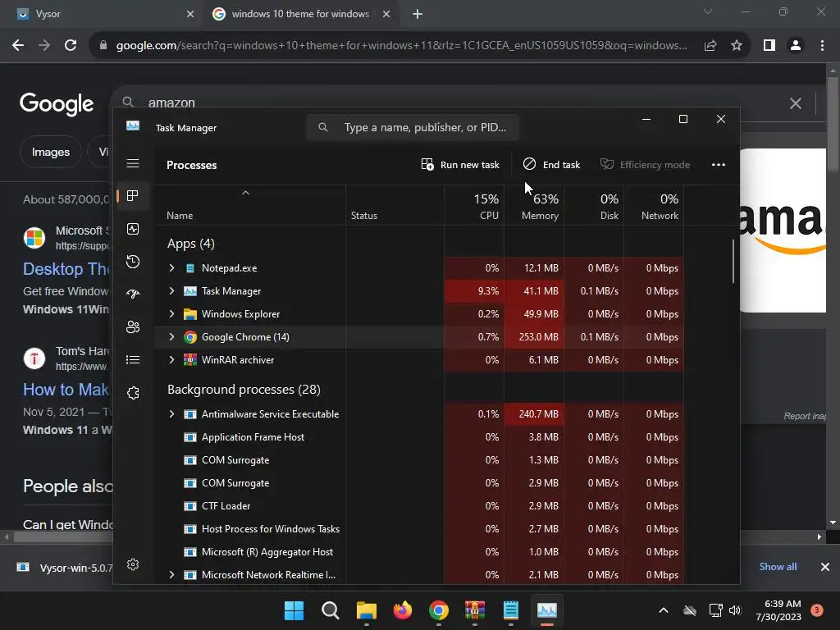
Task: Click the Task Manager process list scrollbar
Action: point(733,261)
